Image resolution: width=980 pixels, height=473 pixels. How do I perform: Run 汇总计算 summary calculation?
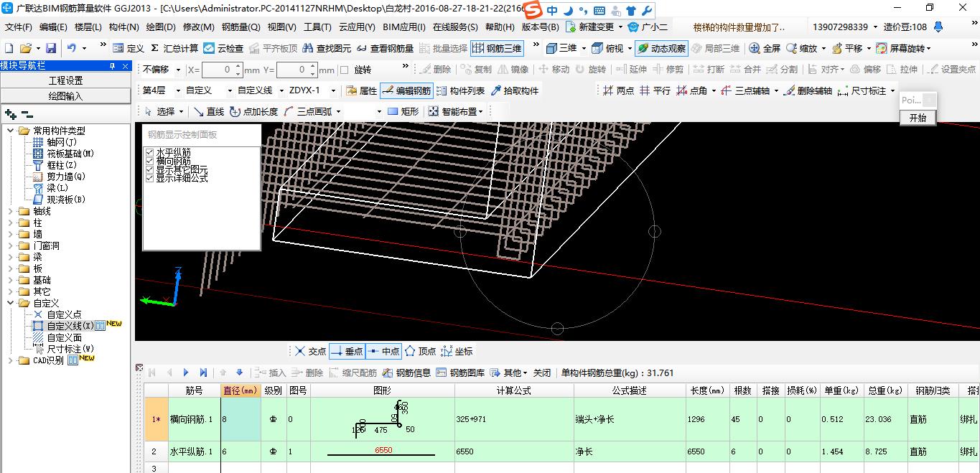(x=174, y=48)
